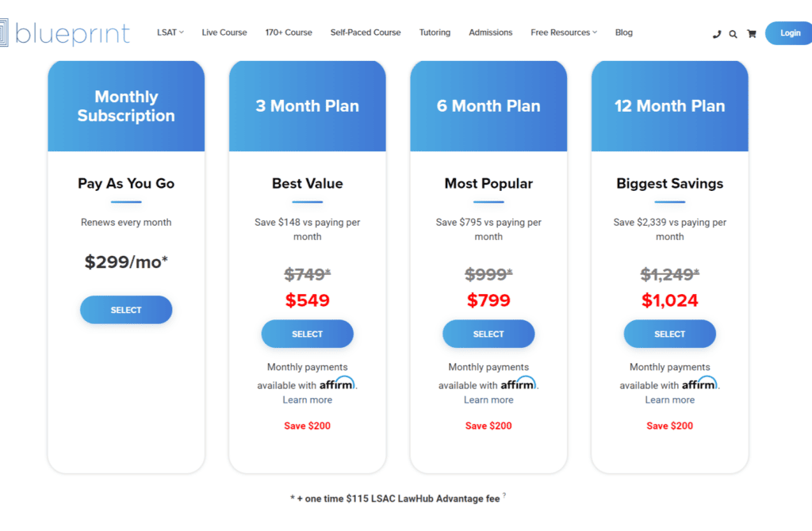
Task: Click the Affirm logo on the 12 Month Plan
Action: click(x=699, y=383)
